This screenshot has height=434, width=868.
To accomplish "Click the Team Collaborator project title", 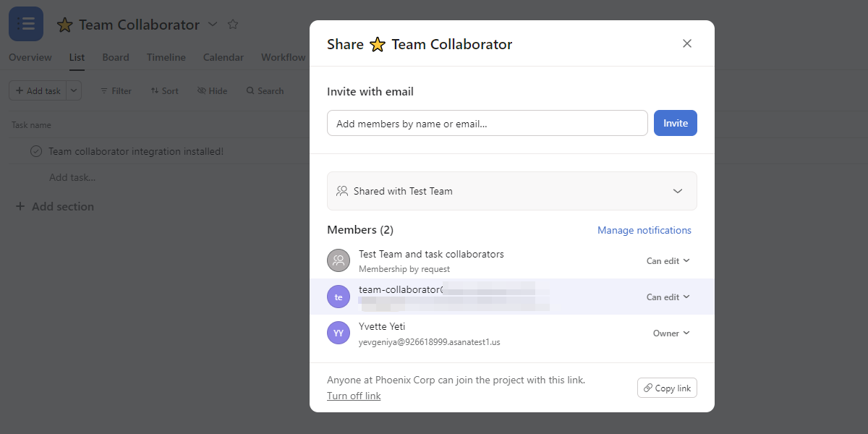I will [139, 25].
